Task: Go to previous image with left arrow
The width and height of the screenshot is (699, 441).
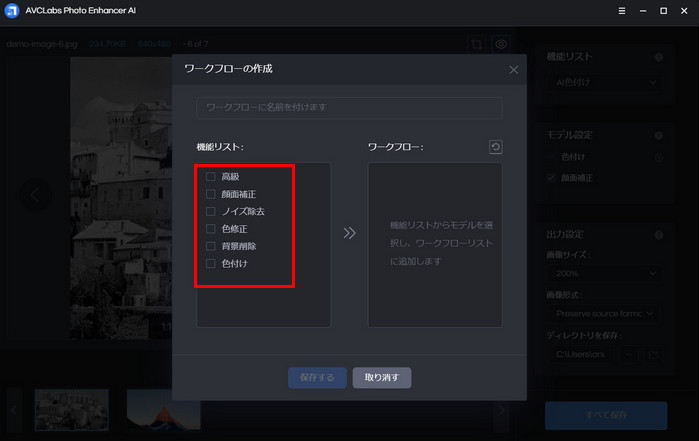Action: click(35, 195)
